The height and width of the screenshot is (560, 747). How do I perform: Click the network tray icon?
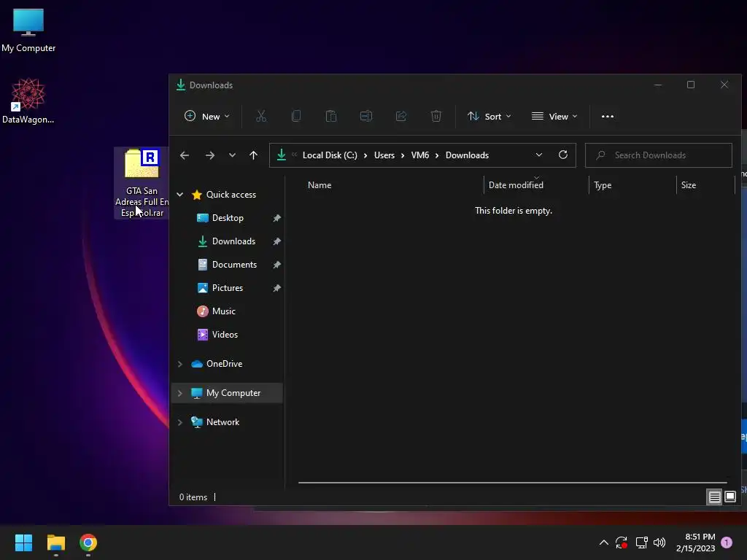tap(641, 542)
